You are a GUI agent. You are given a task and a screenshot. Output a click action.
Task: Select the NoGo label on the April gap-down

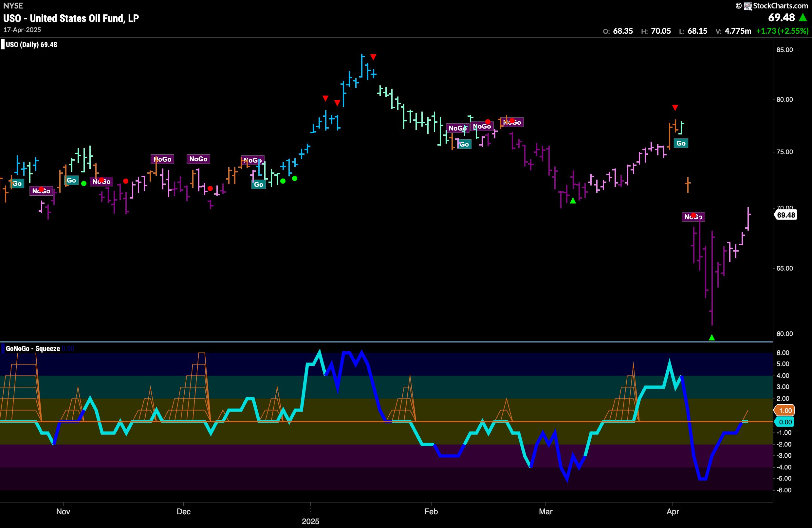(693, 217)
